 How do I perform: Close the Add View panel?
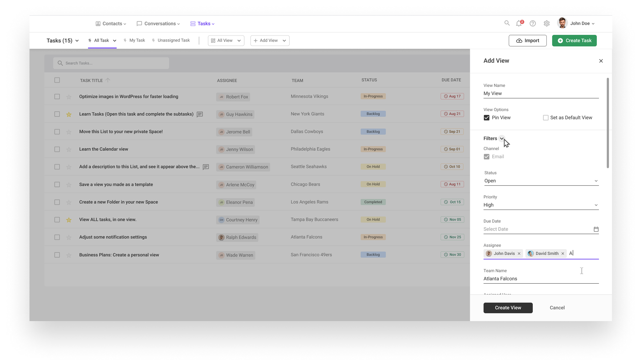pyautogui.click(x=601, y=61)
